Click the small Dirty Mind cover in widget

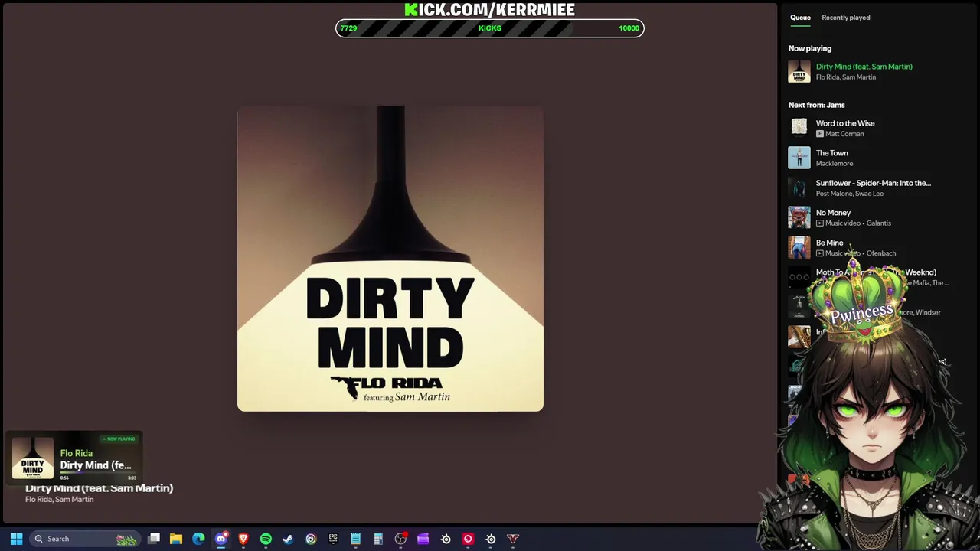(33, 458)
